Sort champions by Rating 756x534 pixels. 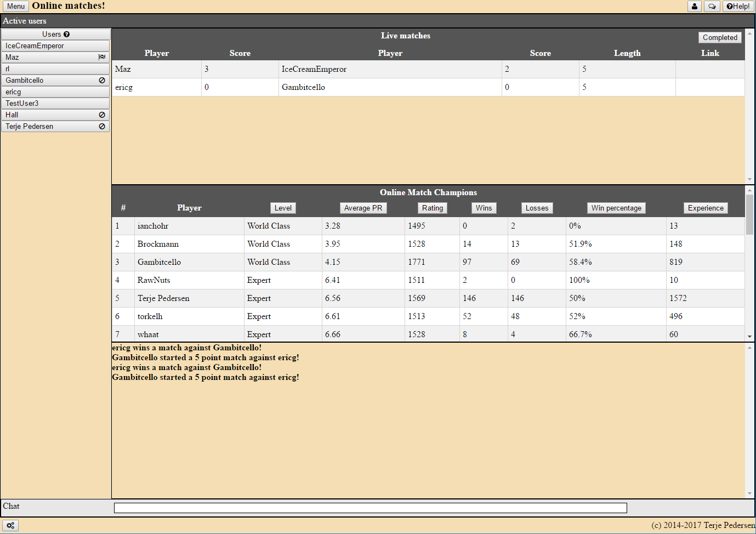coord(433,208)
